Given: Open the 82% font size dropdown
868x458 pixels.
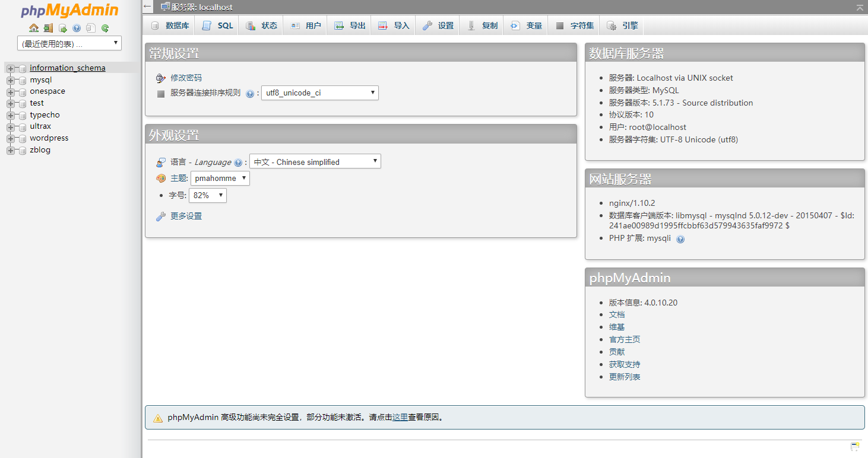Looking at the screenshot, I should click(208, 195).
